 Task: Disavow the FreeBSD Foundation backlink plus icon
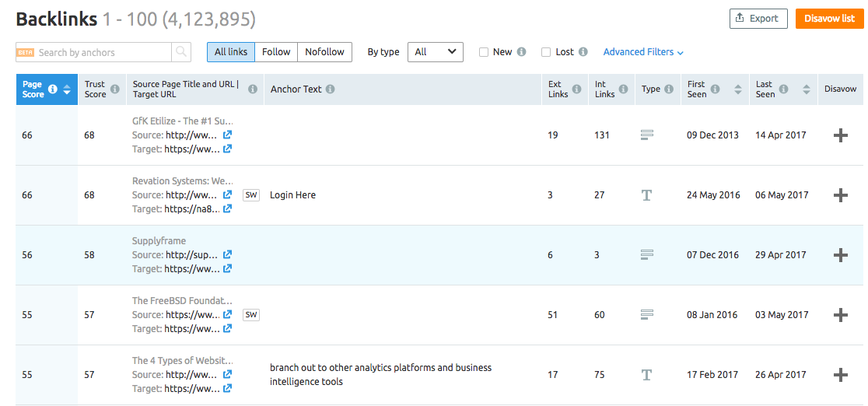[840, 314]
